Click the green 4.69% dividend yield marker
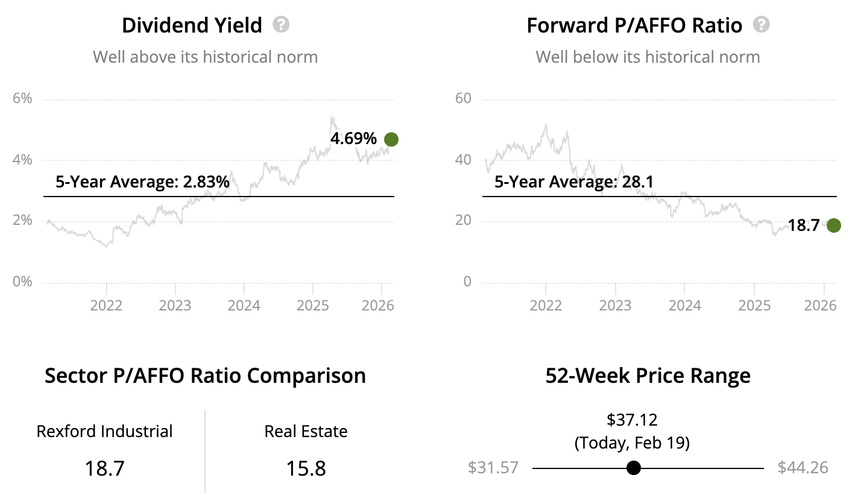Image resolution: width=855 pixels, height=504 pixels. pos(391,139)
